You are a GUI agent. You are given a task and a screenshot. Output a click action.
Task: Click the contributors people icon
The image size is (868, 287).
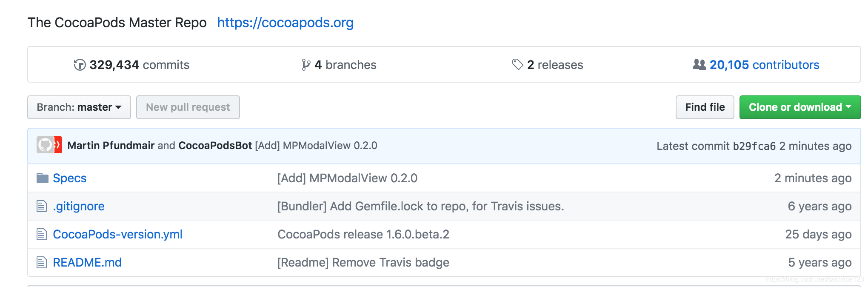pyautogui.click(x=699, y=64)
